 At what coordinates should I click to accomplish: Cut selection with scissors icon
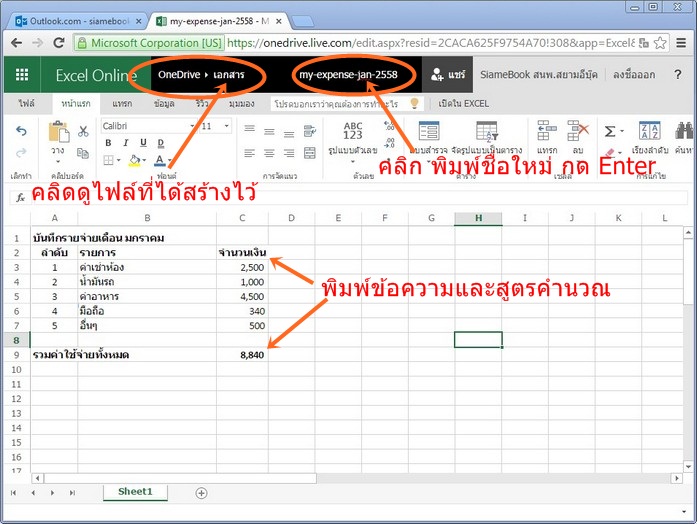point(83,131)
